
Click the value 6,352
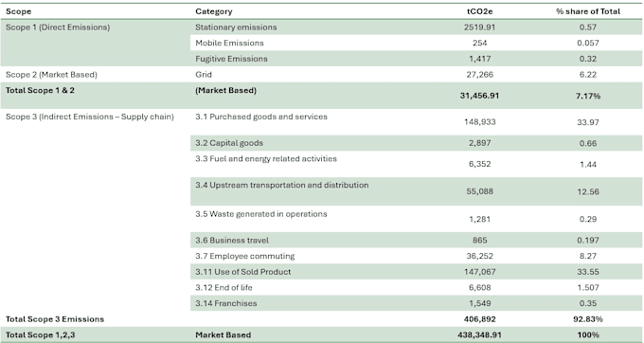(480, 164)
